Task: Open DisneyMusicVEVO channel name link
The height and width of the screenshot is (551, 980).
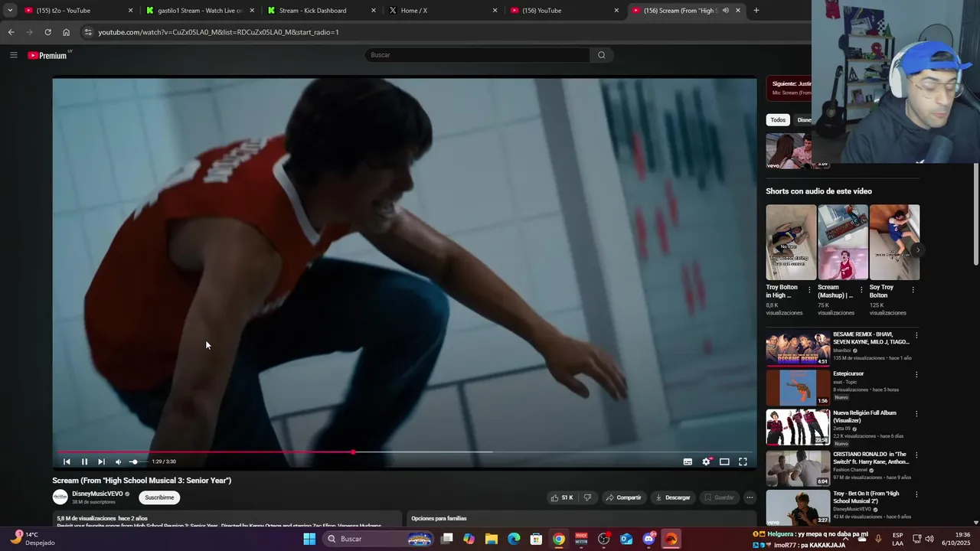Action: click(97, 494)
